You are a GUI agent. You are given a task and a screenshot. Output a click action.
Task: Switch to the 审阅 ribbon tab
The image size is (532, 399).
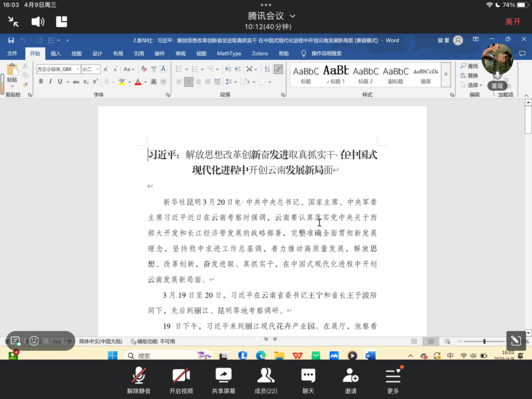pos(181,54)
